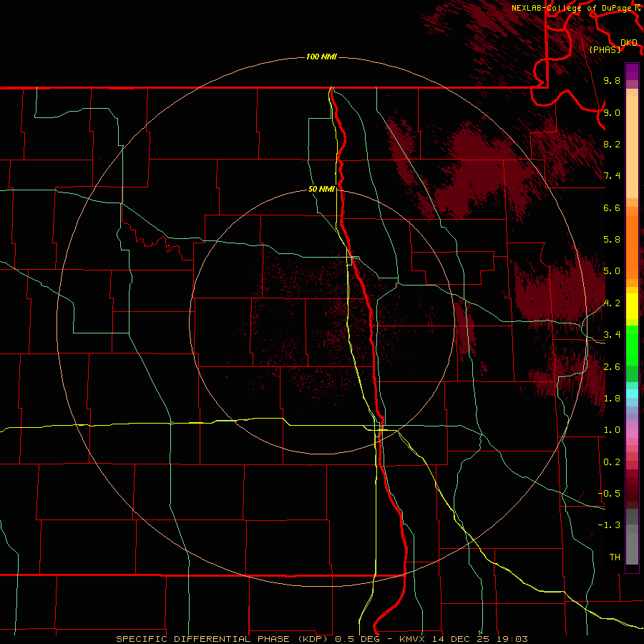This screenshot has height=644, width=644.
Task: Click the 6.6 value on the color scale
Action: [612, 208]
